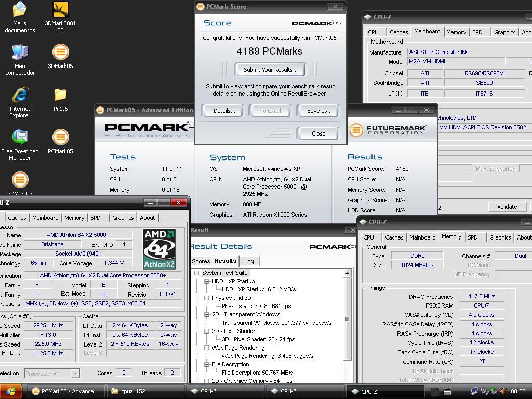The height and width of the screenshot is (399, 532).
Task: Click the CAS# Latency 4.0 clocks value
Action: 482,315
